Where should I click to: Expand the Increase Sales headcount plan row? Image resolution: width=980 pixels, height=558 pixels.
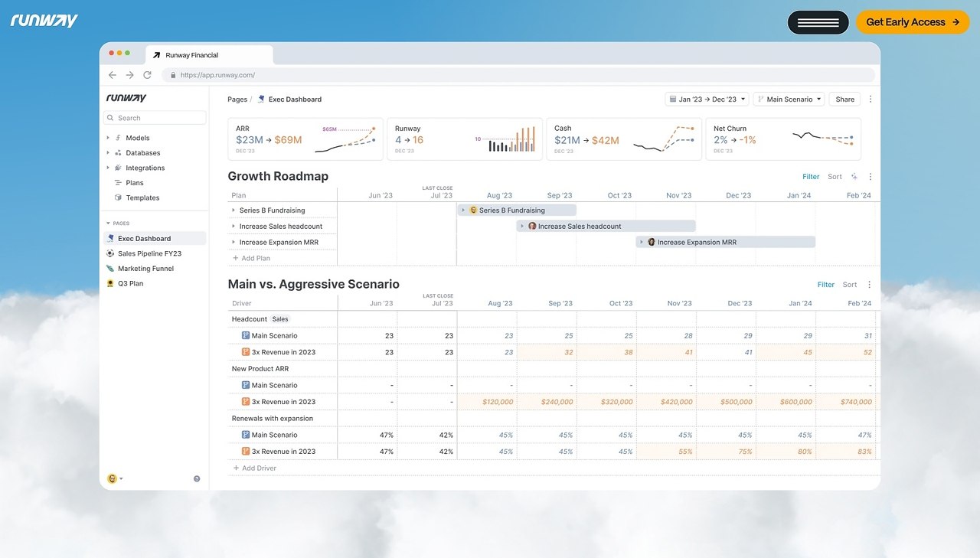(234, 227)
